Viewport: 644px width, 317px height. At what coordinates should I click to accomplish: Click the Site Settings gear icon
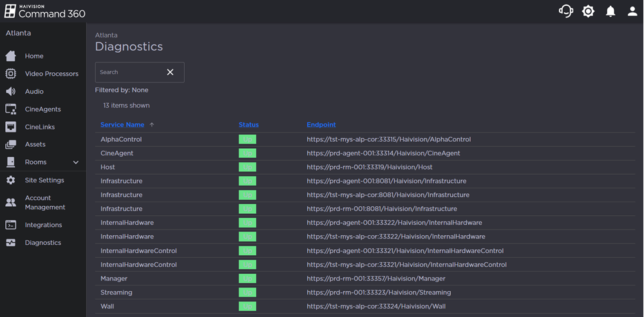pyautogui.click(x=11, y=180)
